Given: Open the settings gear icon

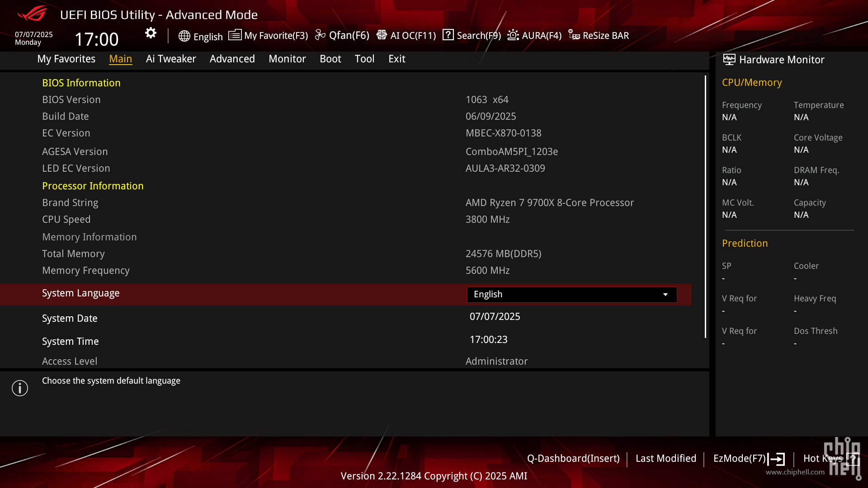Looking at the screenshot, I should (151, 33).
